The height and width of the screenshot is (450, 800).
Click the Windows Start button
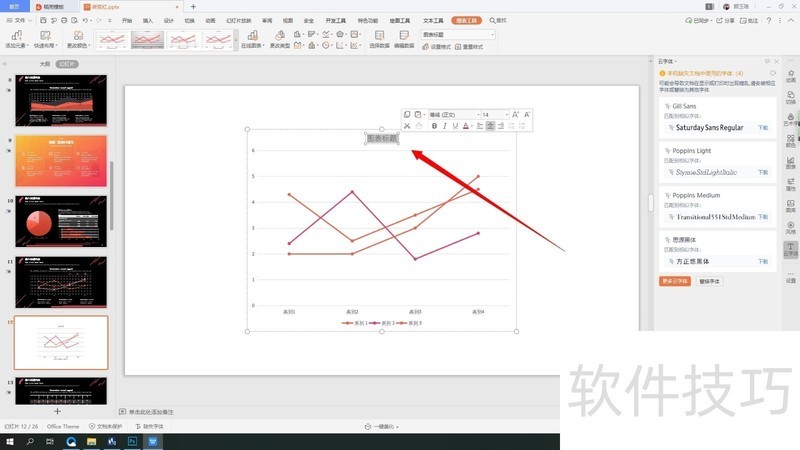pyautogui.click(x=10, y=442)
